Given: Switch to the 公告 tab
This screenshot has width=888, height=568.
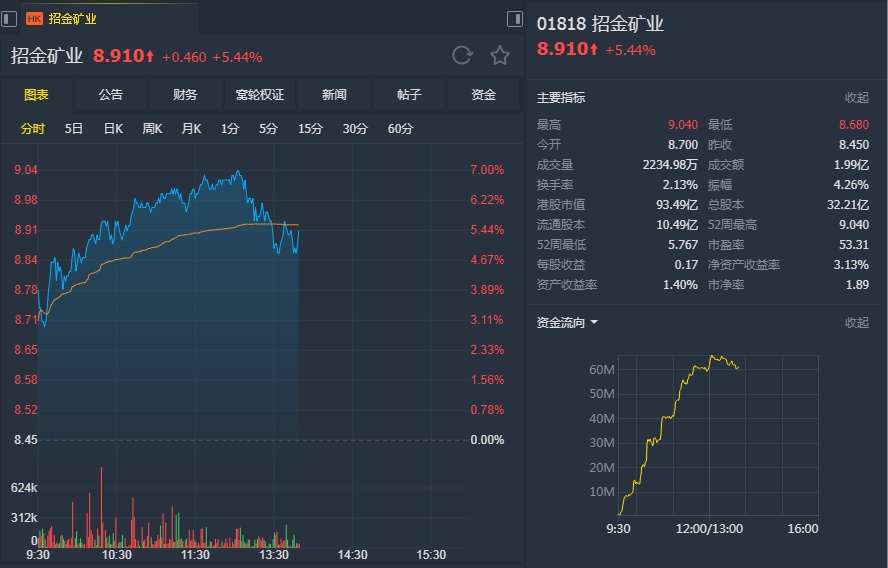Looking at the screenshot, I should [111, 95].
